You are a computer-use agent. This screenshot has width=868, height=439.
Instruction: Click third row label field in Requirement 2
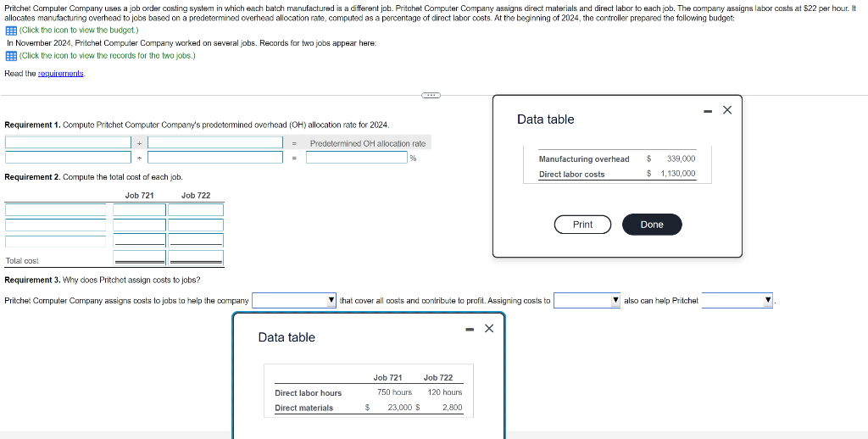[x=55, y=242]
